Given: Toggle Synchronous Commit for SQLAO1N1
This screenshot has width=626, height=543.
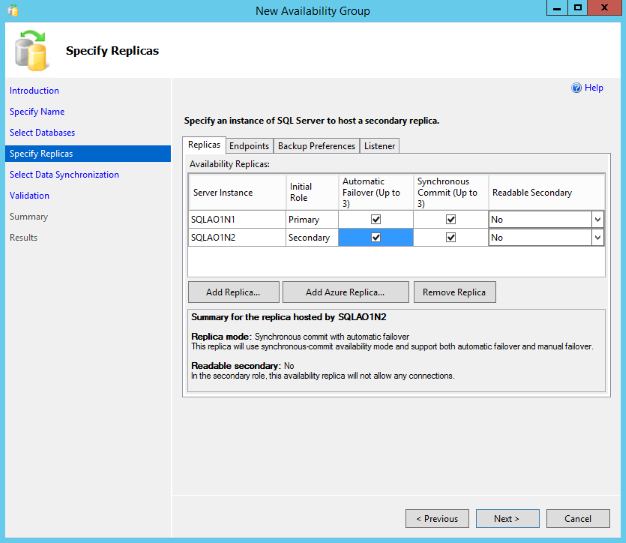Looking at the screenshot, I should [451, 219].
